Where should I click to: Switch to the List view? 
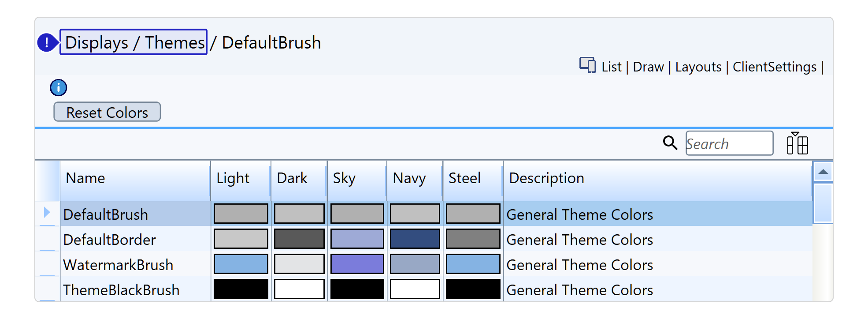click(x=611, y=67)
